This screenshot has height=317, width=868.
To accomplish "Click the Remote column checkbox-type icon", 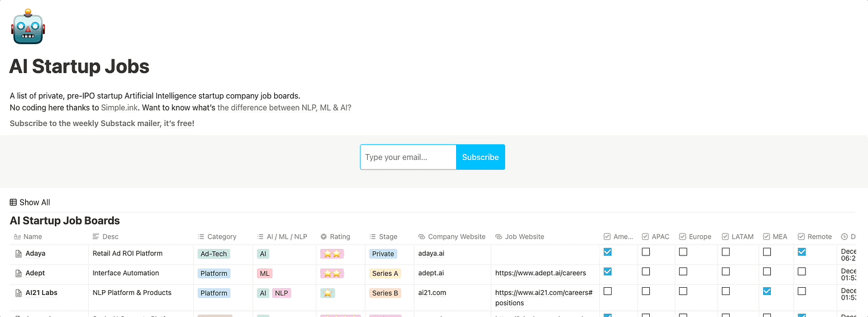I will coord(801,237).
